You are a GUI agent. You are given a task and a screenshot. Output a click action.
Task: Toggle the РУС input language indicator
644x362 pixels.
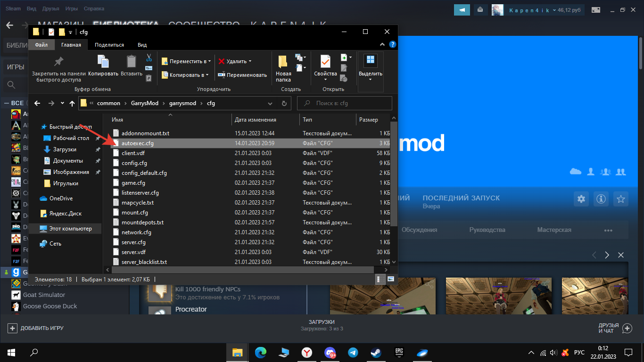click(x=579, y=353)
